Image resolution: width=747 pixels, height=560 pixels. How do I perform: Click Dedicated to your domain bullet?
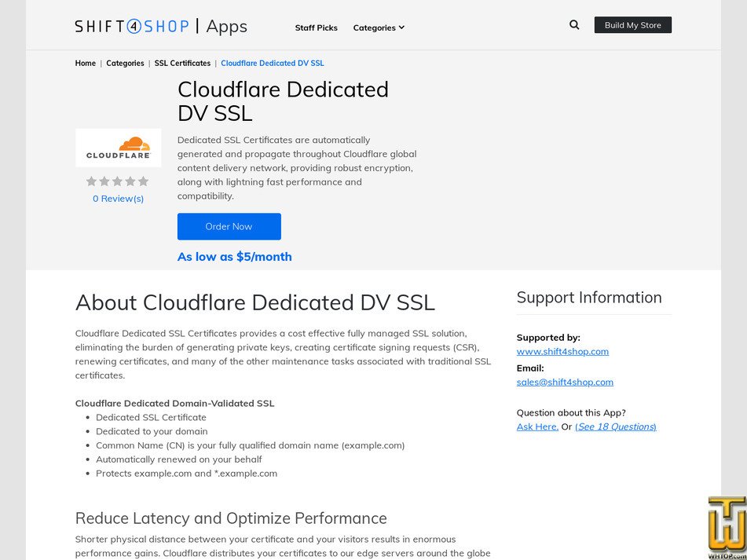click(152, 431)
